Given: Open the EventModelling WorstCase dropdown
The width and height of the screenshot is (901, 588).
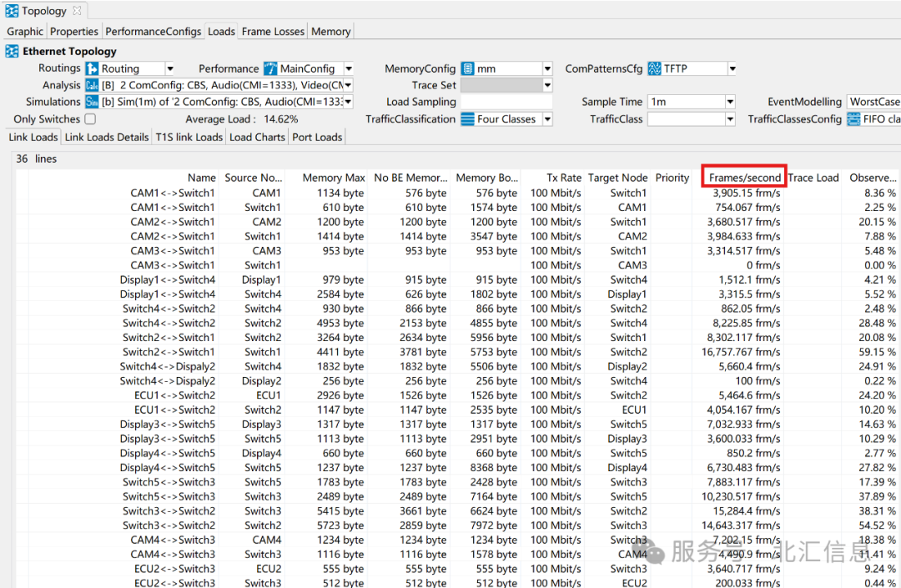Looking at the screenshot, I should [873, 102].
